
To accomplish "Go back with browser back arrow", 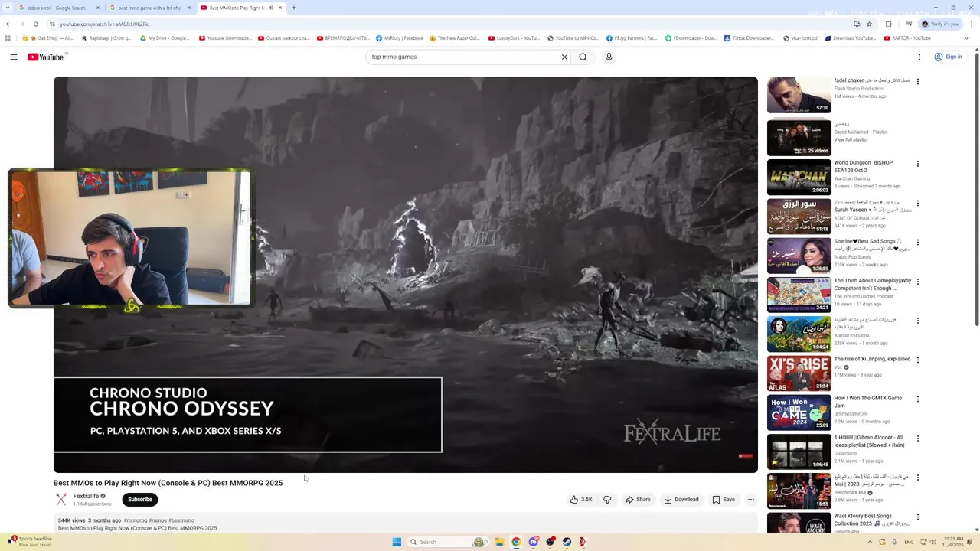I will click(x=8, y=24).
